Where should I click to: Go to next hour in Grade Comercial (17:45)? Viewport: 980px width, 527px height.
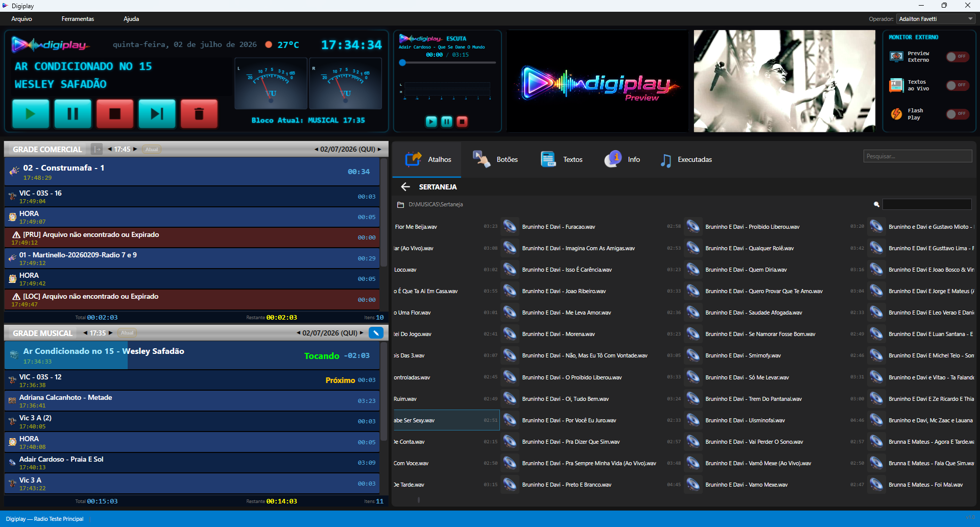(135, 149)
